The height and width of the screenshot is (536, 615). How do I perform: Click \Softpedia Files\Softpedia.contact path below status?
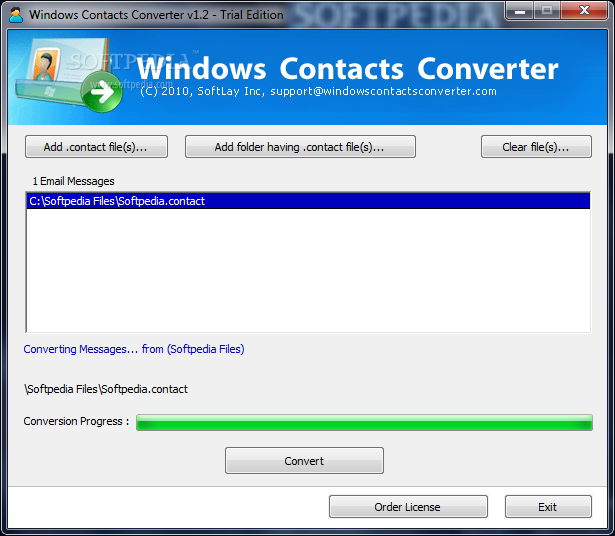106,389
